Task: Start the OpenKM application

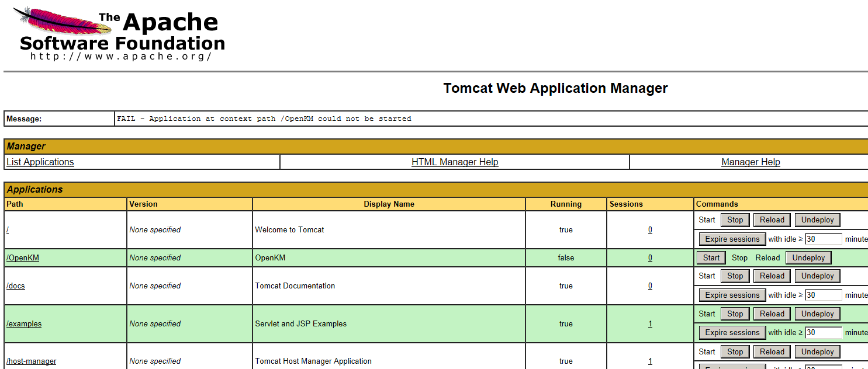Action: [711, 257]
